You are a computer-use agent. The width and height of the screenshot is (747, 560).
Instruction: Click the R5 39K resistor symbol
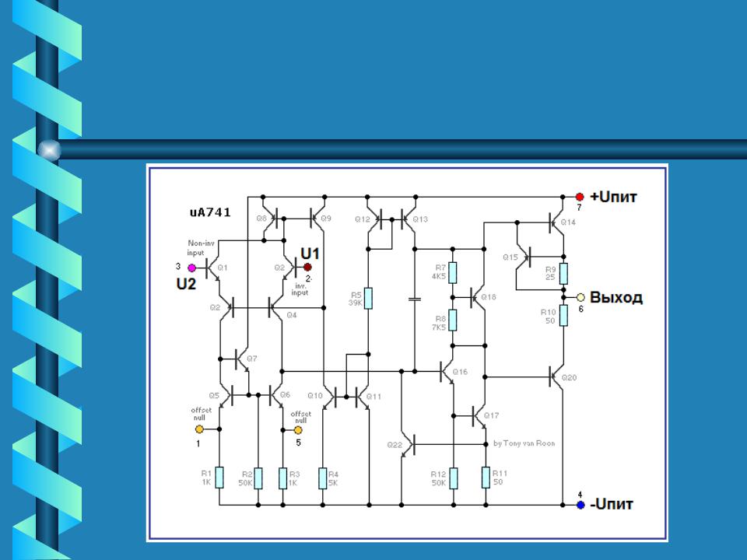click(x=368, y=298)
